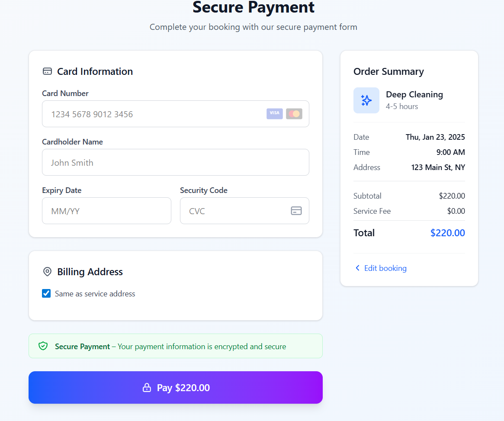Open Edit booking link

click(x=385, y=268)
